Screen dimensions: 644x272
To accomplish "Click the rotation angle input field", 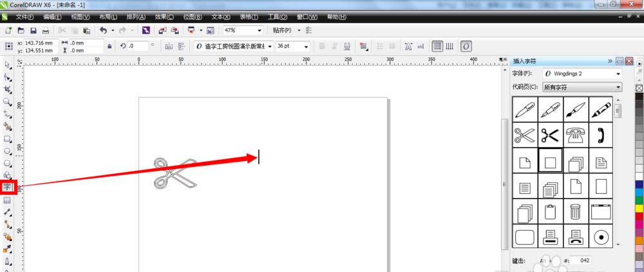I will pyautogui.click(x=138, y=46).
